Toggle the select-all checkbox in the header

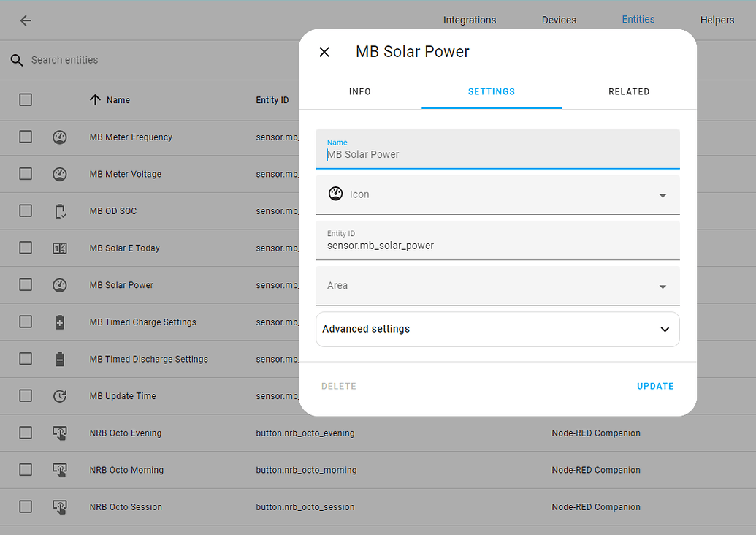pos(26,100)
